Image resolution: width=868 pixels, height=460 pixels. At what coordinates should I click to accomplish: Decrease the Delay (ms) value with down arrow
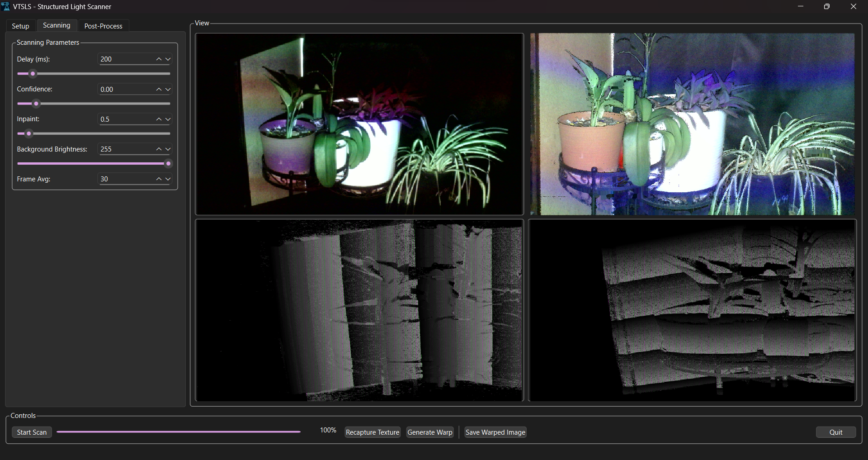(x=168, y=59)
